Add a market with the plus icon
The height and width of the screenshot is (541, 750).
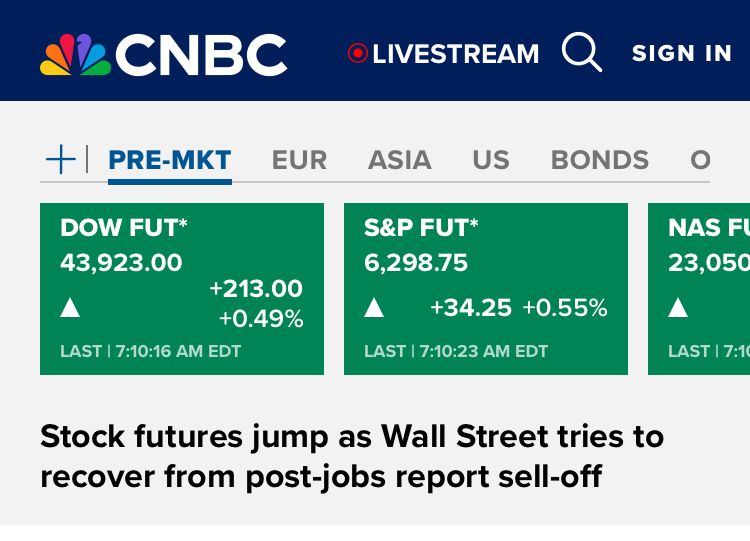[x=61, y=159]
